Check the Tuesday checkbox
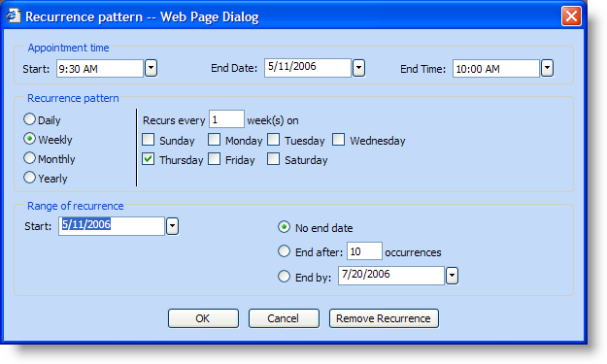The image size is (607, 364). (273, 139)
